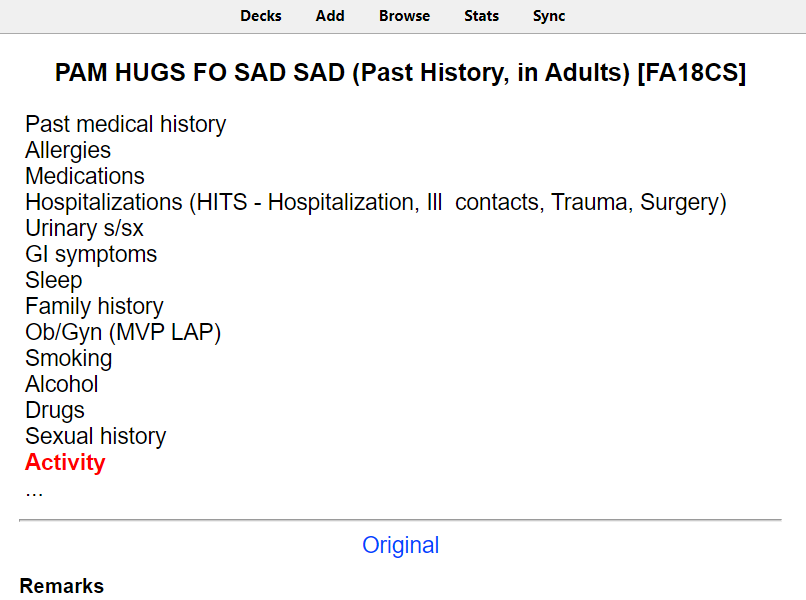Start a Sync from the top bar
This screenshot has width=806, height=600.
coord(549,16)
